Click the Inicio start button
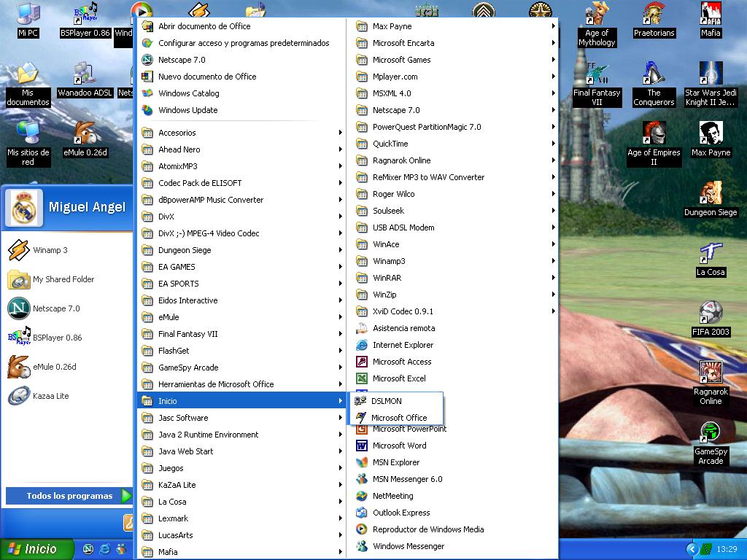Viewport: 747px width, 560px height. coord(38,549)
